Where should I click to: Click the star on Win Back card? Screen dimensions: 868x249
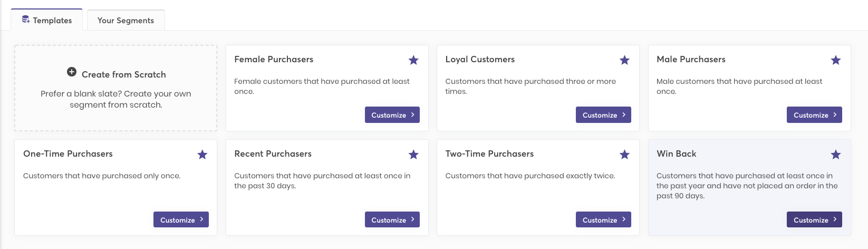click(835, 155)
